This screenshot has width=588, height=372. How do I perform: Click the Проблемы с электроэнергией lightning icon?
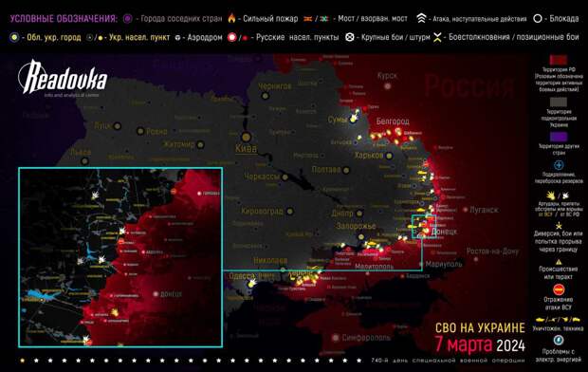click(559, 340)
